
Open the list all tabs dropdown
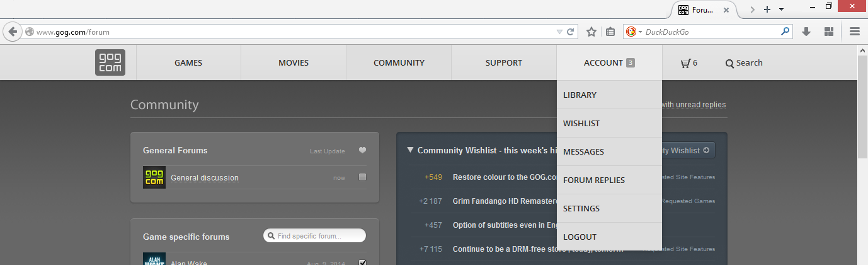point(782,9)
